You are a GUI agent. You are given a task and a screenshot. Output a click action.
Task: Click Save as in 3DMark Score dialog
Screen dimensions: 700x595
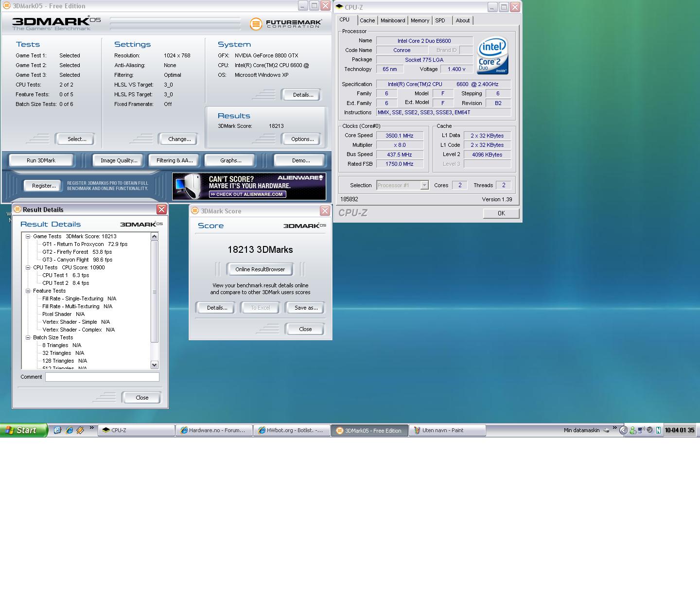[306, 308]
